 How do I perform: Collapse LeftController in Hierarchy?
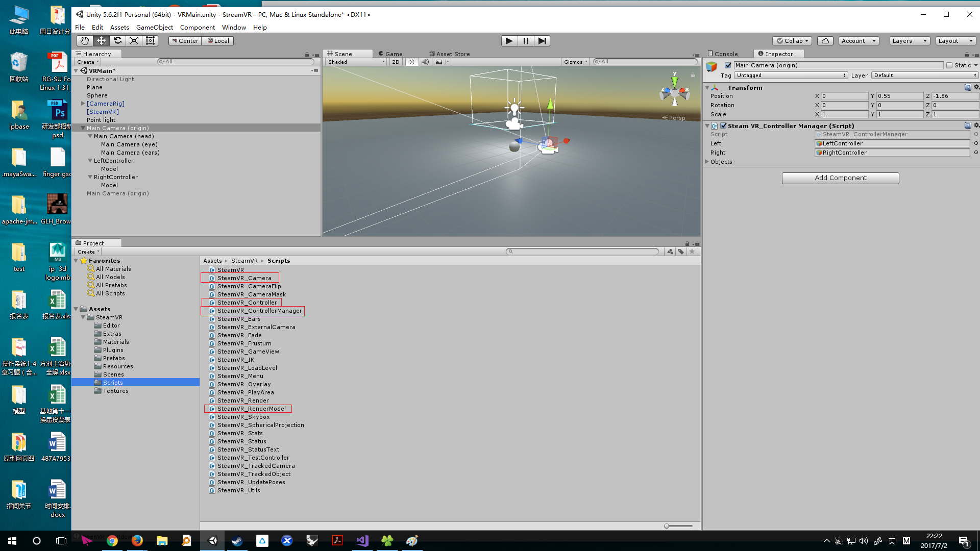[x=90, y=161]
